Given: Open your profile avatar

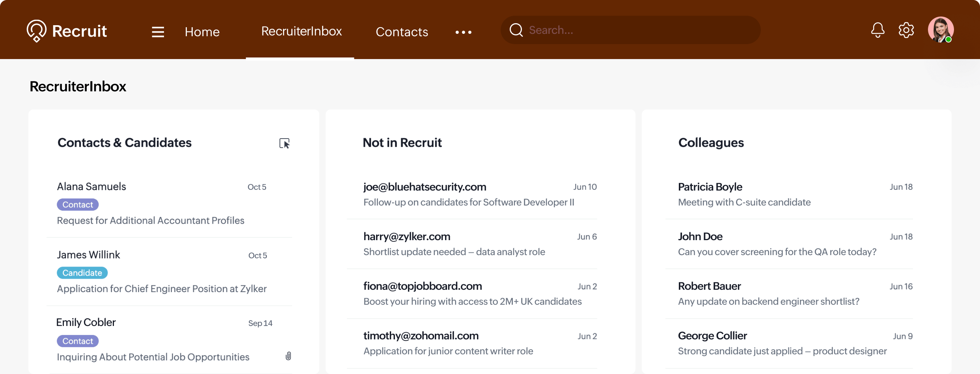Looking at the screenshot, I should 941,30.
